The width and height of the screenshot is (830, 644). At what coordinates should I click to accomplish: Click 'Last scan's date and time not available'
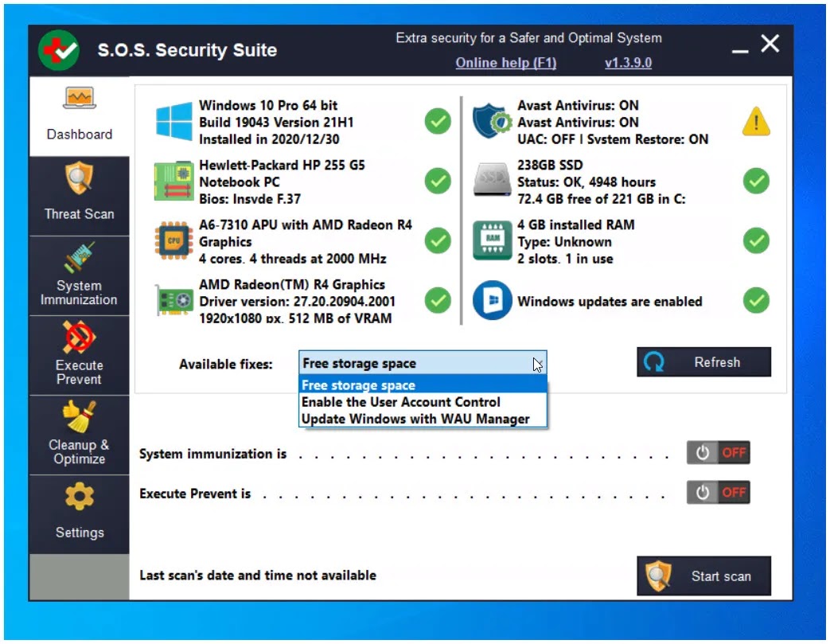258,576
